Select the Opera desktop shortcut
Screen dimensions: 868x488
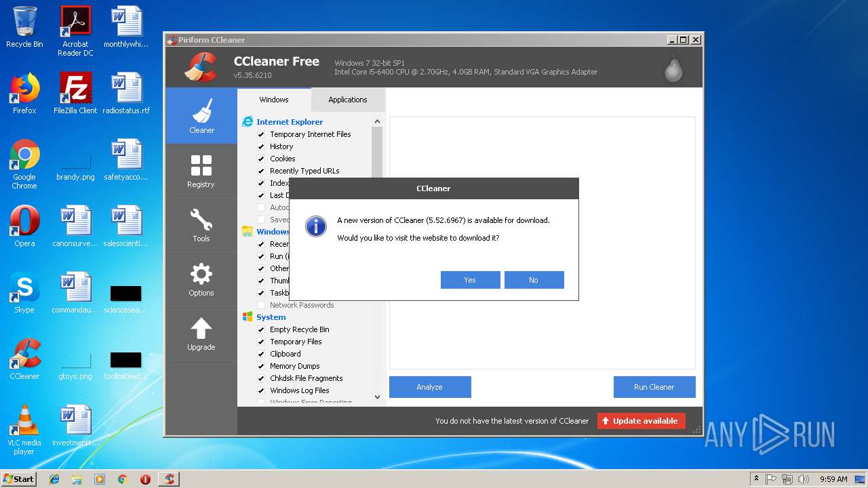coord(24,226)
